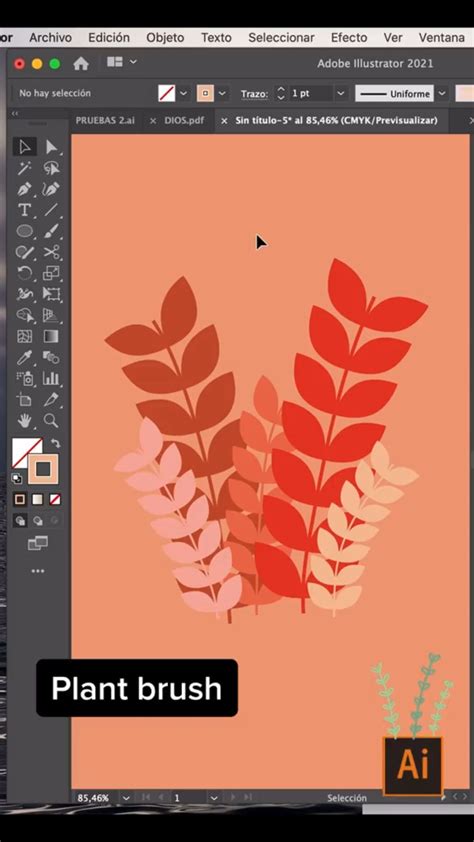
Task: Select the Rotate tool
Action: tap(25, 273)
